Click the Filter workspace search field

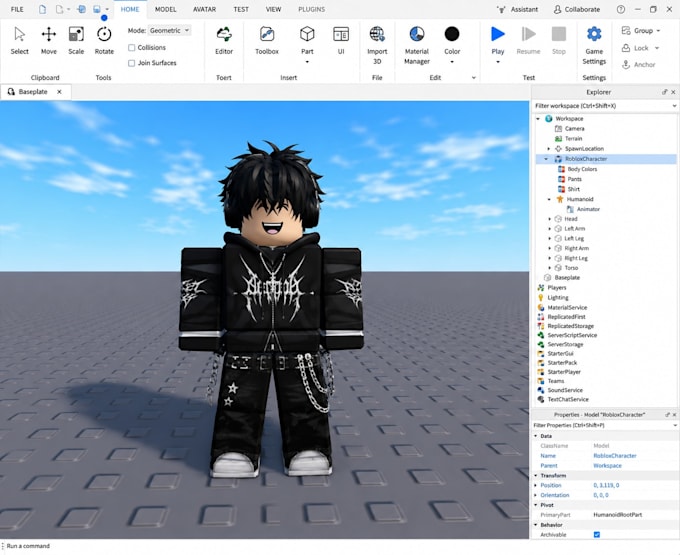604,106
